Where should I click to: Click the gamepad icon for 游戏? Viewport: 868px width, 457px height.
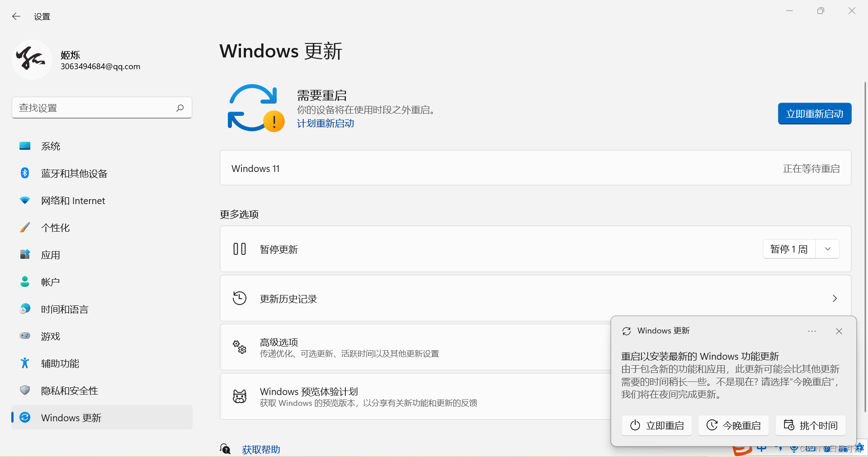pyautogui.click(x=25, y=336)
